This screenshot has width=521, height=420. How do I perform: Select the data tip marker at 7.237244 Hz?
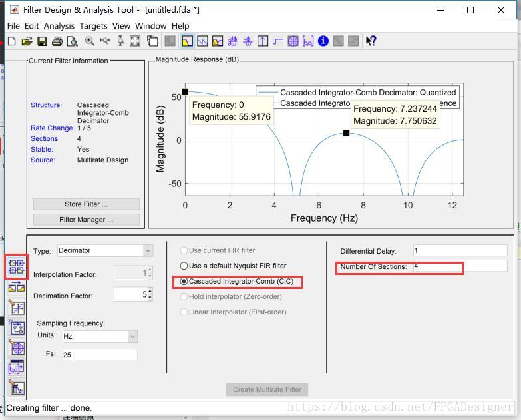pos(346,133)
